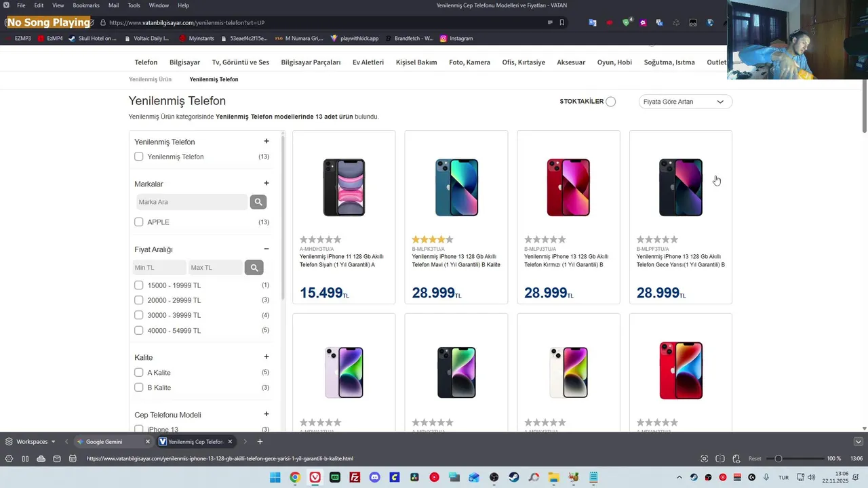This screenshot has width=868, height=488.
Task: Open the iPhone 13 Mavi product title
Action: point(456,261)
